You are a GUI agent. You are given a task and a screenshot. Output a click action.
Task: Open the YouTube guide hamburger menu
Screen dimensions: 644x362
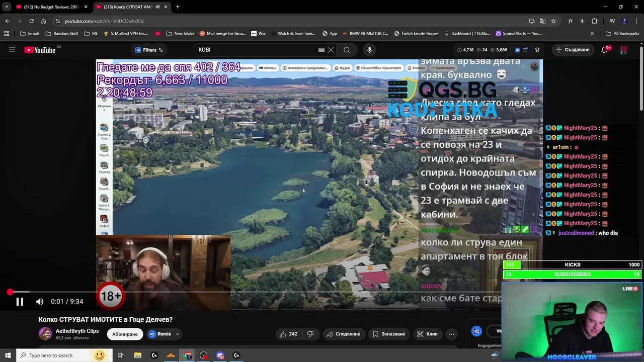tap(12, 50)
